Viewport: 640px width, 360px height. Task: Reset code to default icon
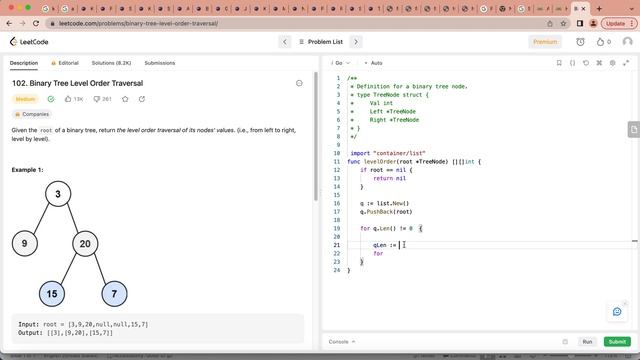(x=586, y=63)
